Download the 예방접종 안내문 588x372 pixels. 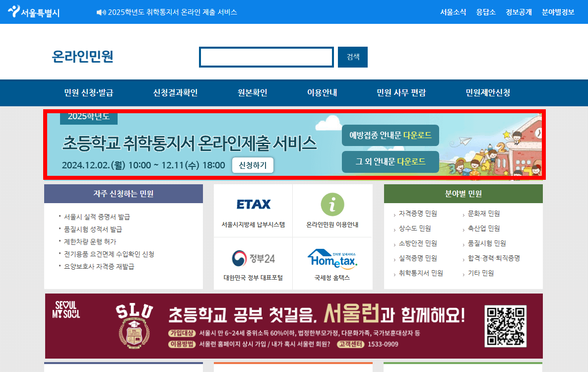(390, 135)
